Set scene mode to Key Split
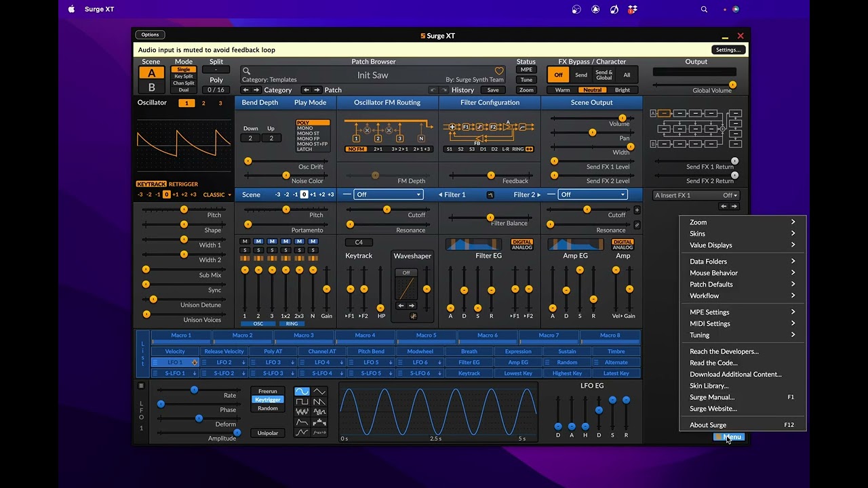 tap(184, 77)
